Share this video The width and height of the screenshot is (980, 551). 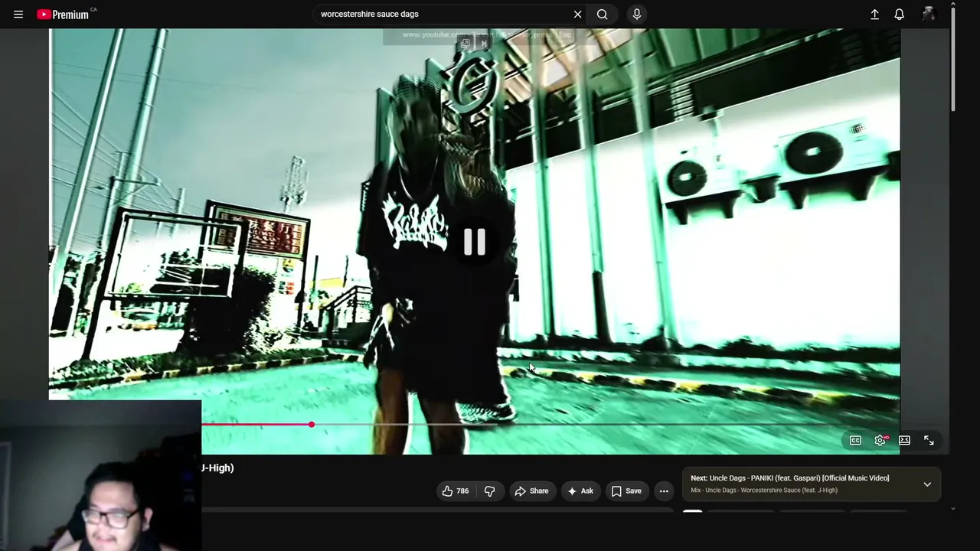pos(531,491)
